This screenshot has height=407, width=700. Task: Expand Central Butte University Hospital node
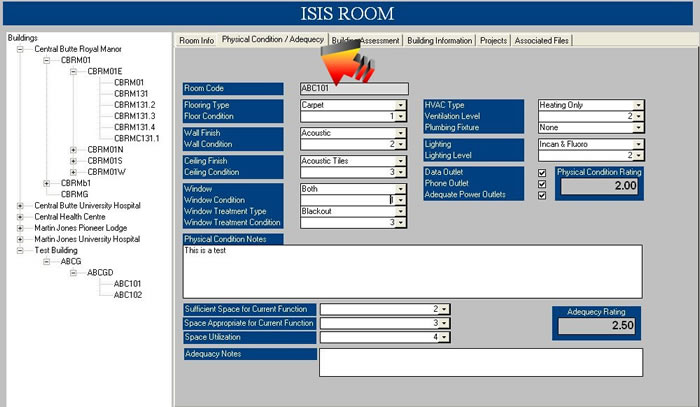coord(20,206)
